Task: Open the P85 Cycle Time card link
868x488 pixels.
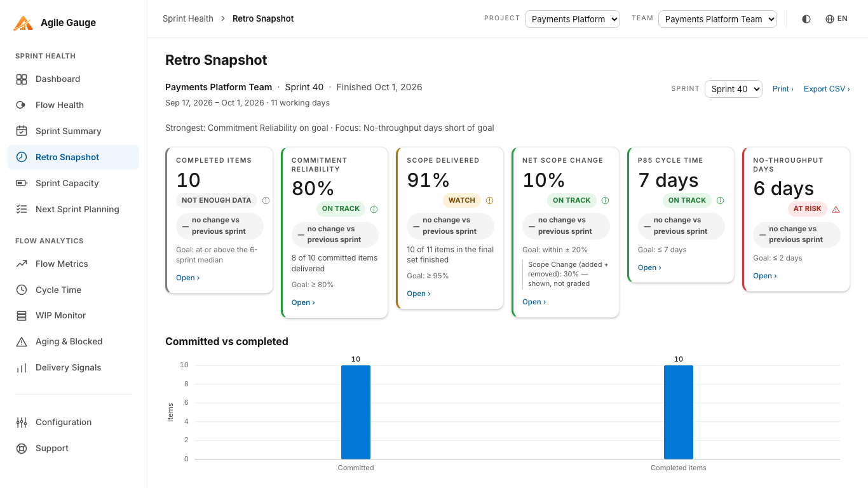Action: pos(649,268)
